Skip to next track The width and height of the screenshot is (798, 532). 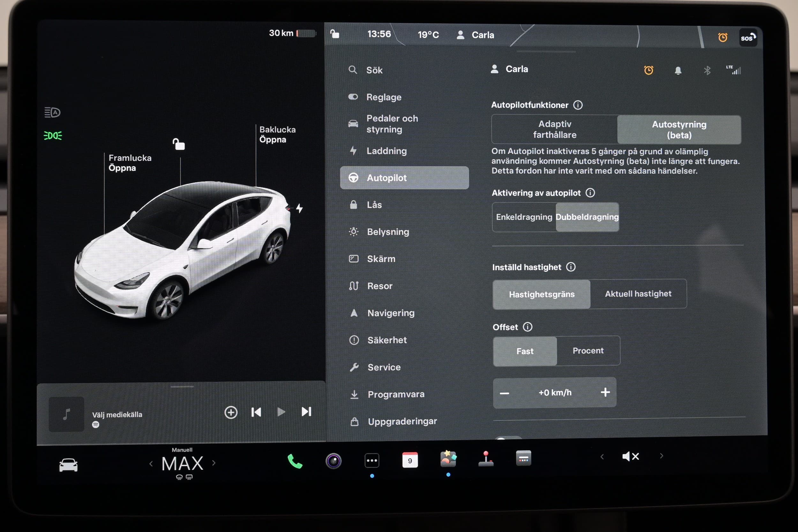[x=306, y=412]
